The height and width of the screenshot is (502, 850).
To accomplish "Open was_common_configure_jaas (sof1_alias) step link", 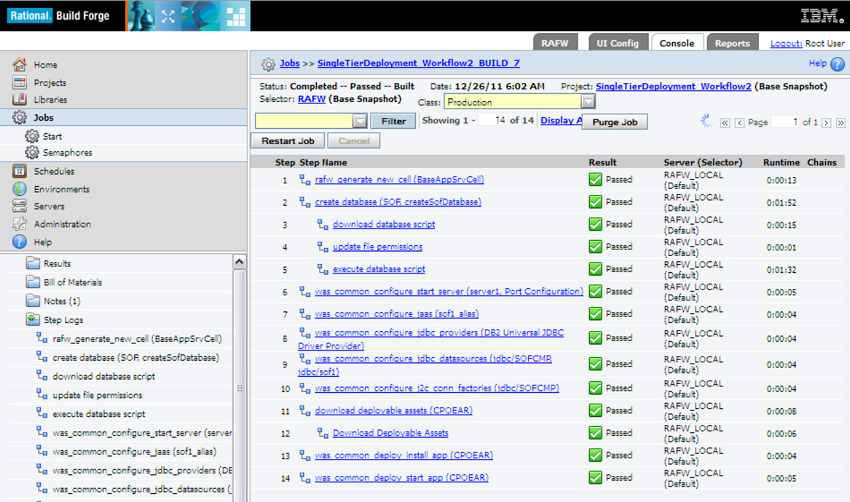I will coord(397,314).
